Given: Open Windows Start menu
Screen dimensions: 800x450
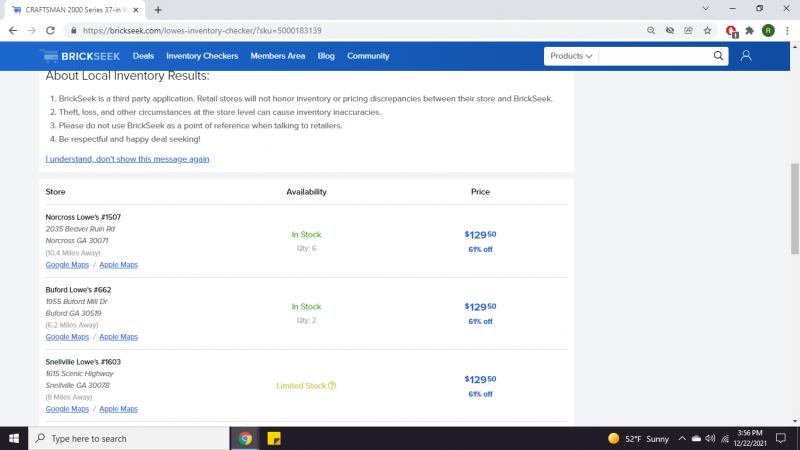Looking at the screenshot, I should click(x=14, y=438).
